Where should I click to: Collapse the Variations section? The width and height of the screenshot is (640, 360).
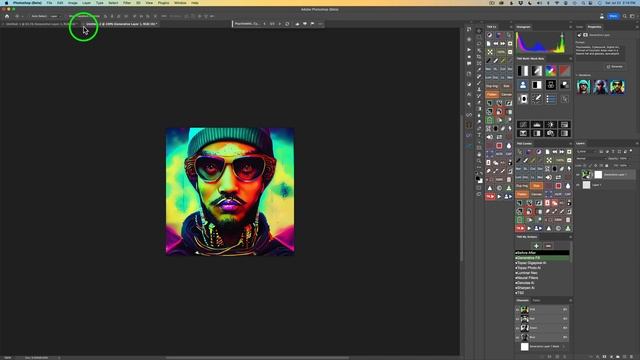(577, 75)
